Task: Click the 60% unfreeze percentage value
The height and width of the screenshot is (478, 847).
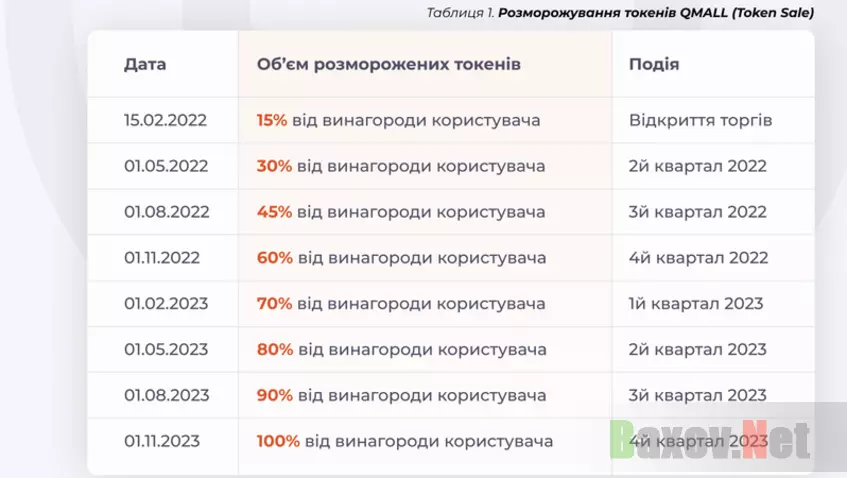Action: [x=274, y=258]
